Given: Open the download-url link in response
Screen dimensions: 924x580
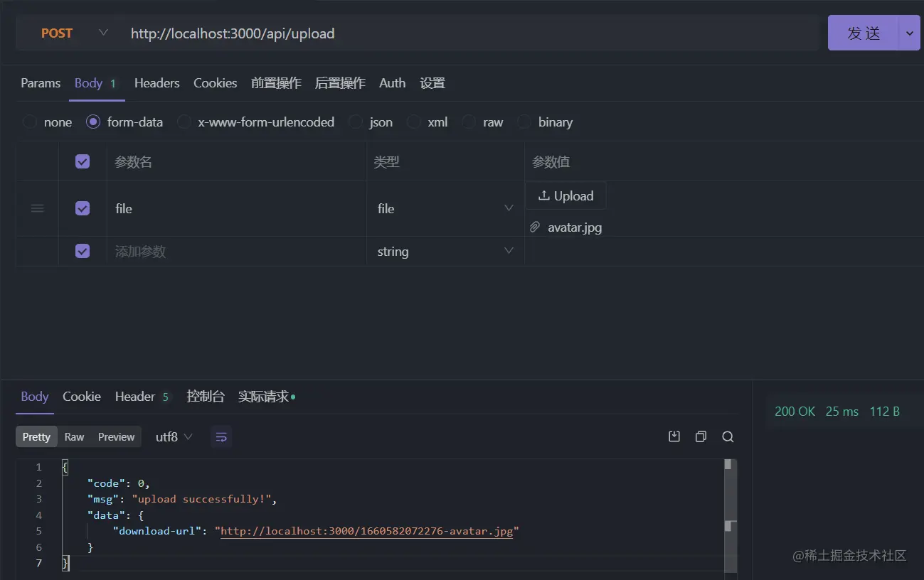Looking at the screenshot, I should click(x=367, y=531).
